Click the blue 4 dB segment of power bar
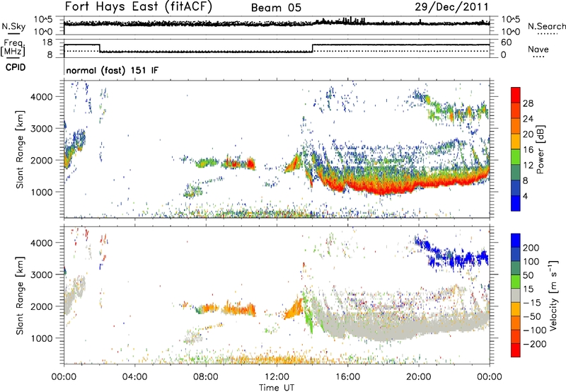The width and height of the screenshot is (566, 392). point(516,203)
